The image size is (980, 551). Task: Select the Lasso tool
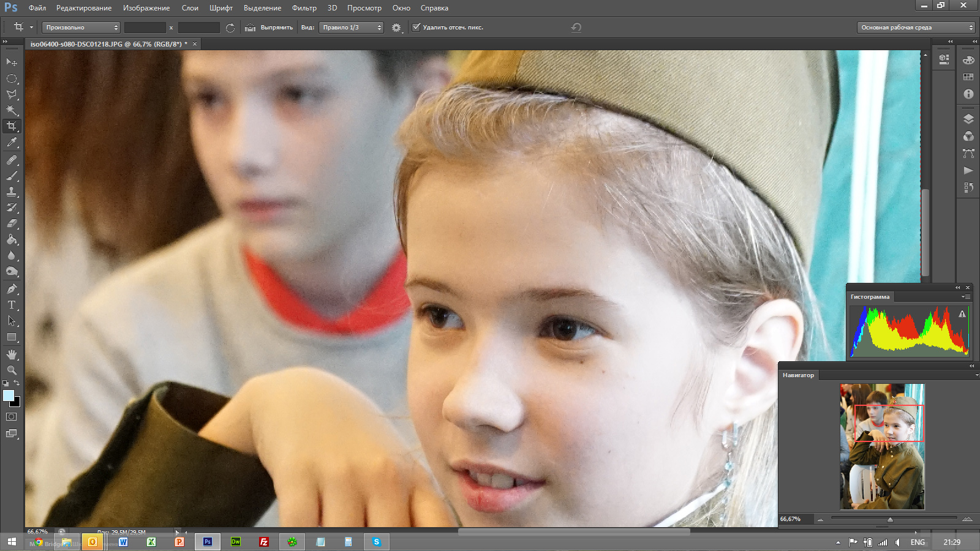click(x=12, y=94)
